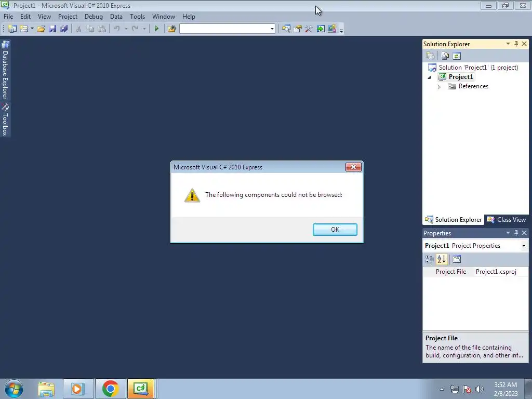Select the Project1 project node

click(x=461, y=77)
